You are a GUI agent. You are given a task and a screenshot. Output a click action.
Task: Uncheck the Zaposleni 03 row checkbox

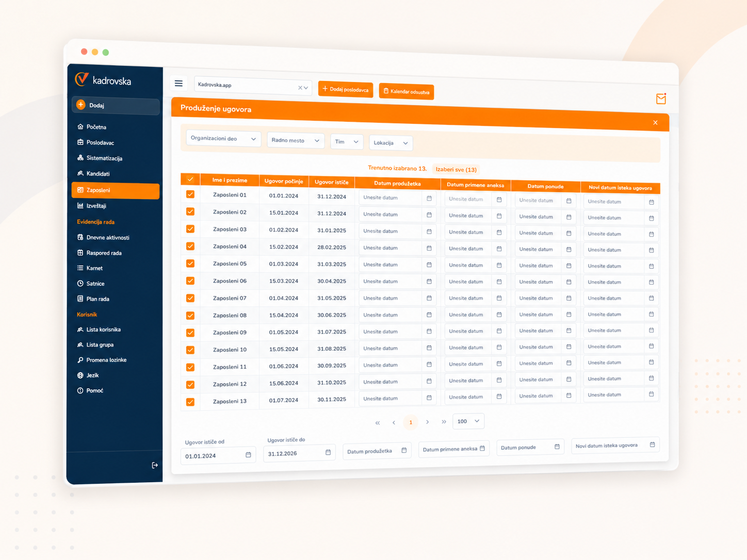coord(190,229)
